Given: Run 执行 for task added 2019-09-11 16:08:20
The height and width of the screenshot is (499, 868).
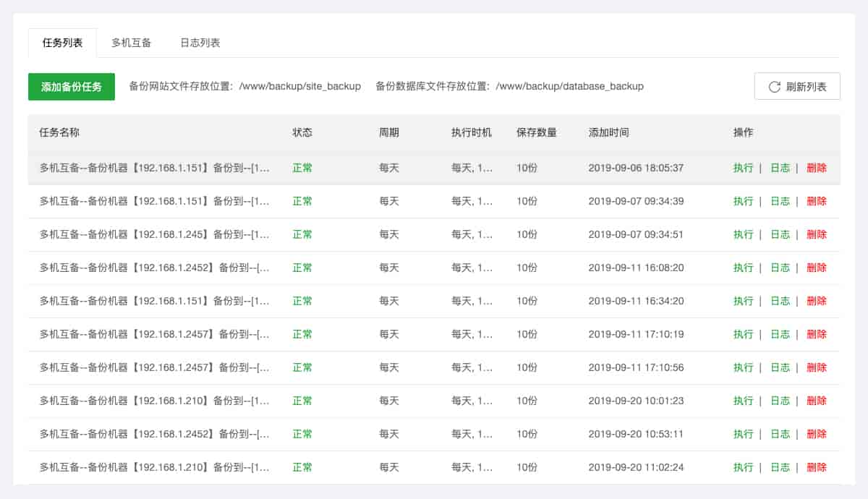Looking at the screenshot, I should [x=743, y=268].
